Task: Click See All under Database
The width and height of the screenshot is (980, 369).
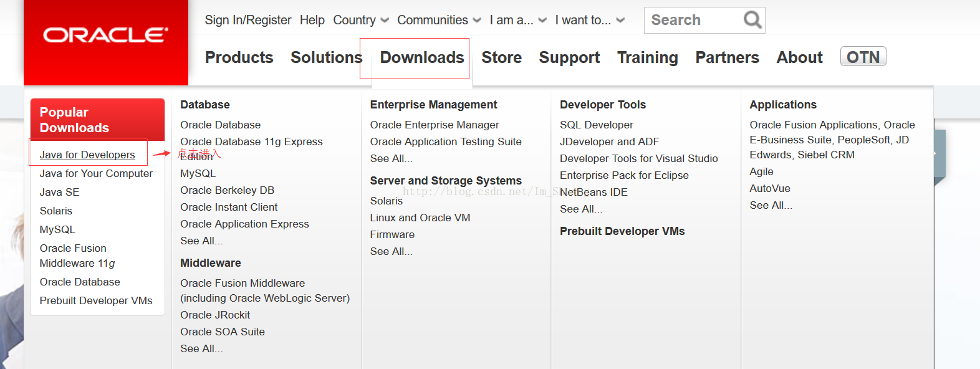Action: [201, 241]
